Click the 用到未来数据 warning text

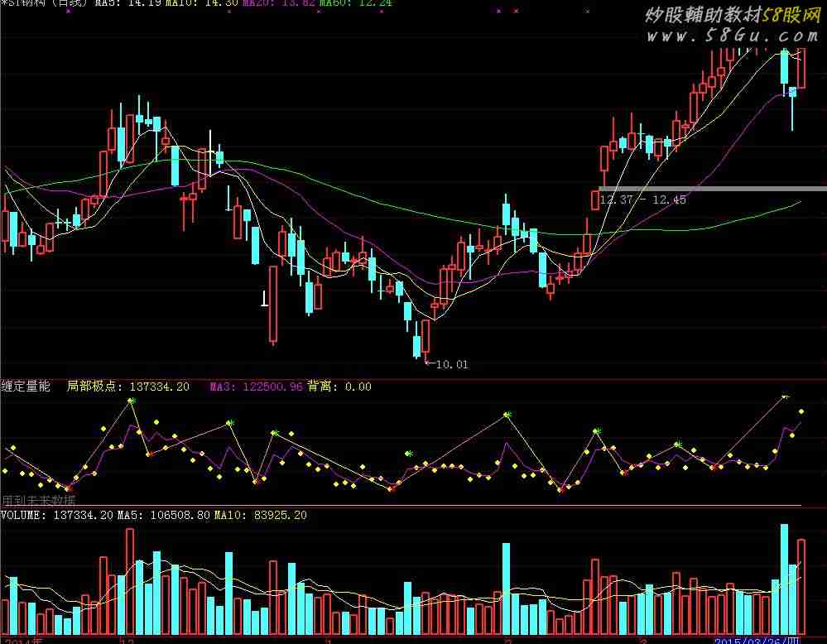[38, 500]
